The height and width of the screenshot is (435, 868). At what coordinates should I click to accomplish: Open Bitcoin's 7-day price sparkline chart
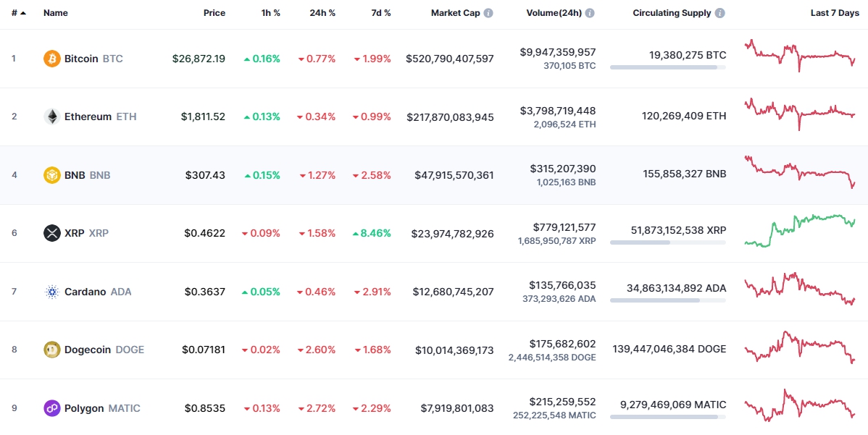point(801,55)
